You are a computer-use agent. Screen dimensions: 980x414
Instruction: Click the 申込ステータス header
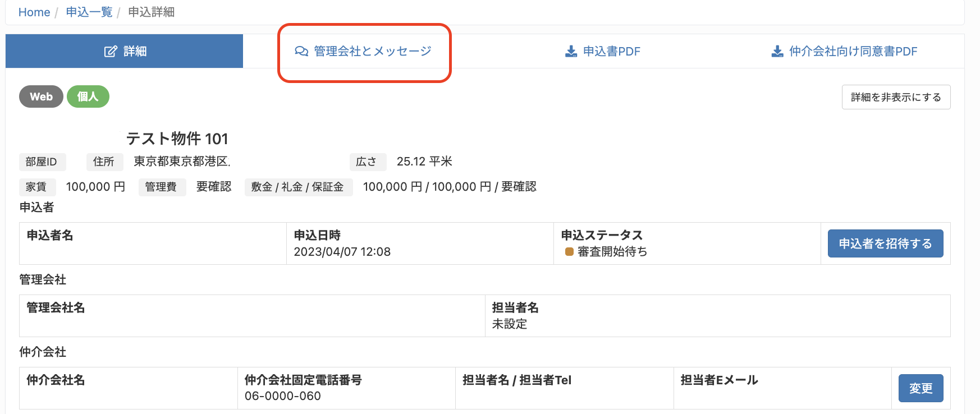[602, 236]
